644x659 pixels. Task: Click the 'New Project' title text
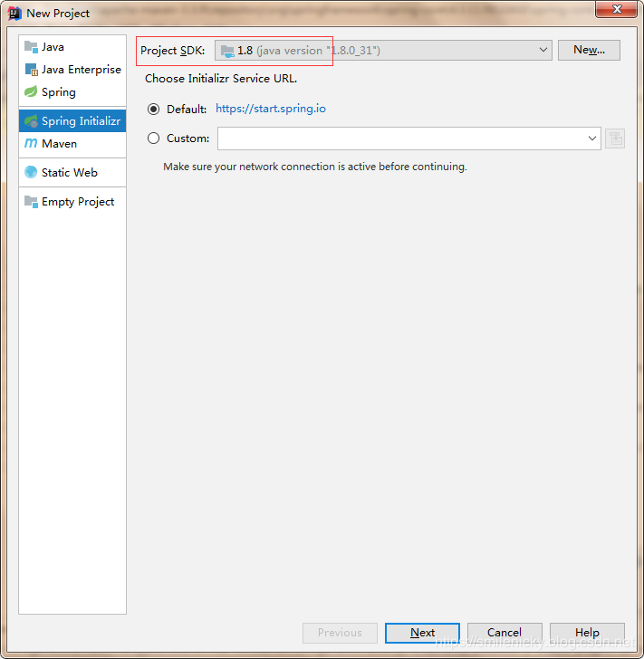(58, 14)
